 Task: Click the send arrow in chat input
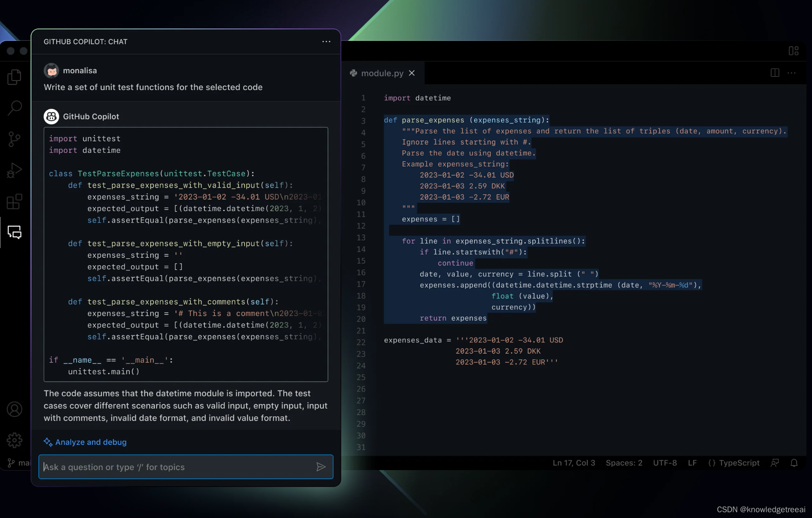coord(321,467)
